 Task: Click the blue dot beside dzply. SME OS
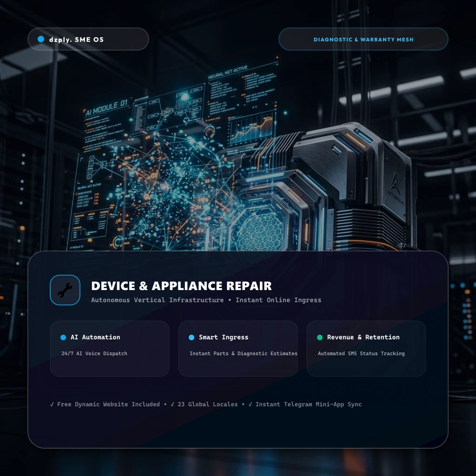pos(41,39)
